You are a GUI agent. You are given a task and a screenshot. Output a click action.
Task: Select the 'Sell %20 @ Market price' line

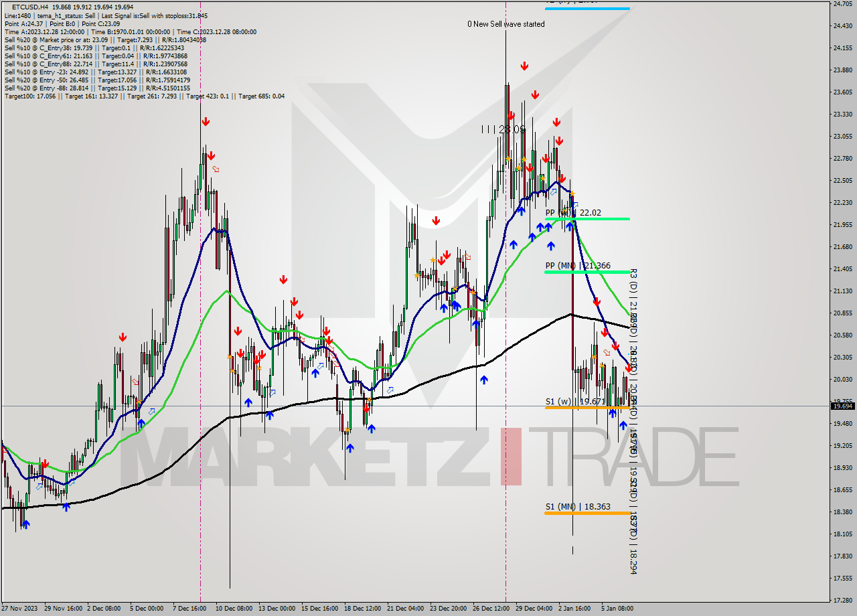point(105,40)
